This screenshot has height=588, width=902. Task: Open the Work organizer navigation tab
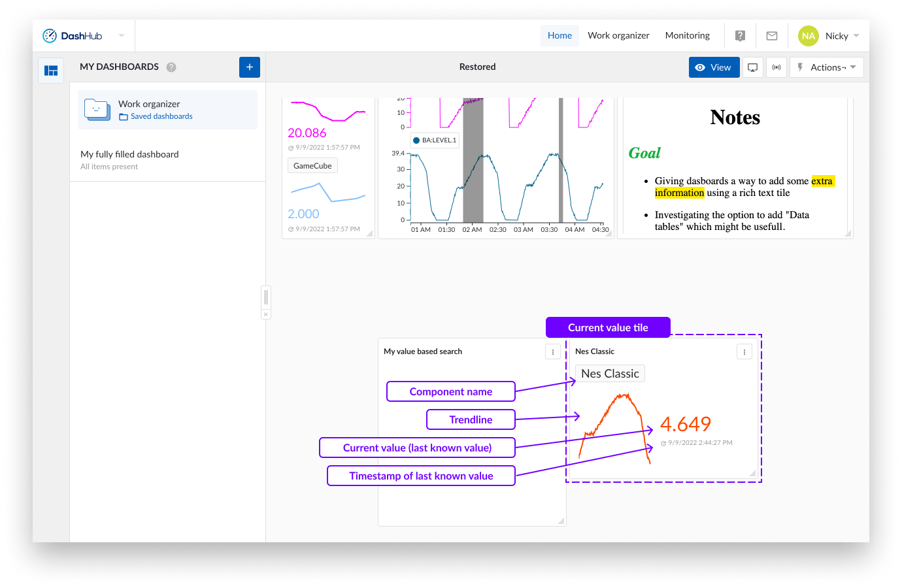[x=618, y=36]
